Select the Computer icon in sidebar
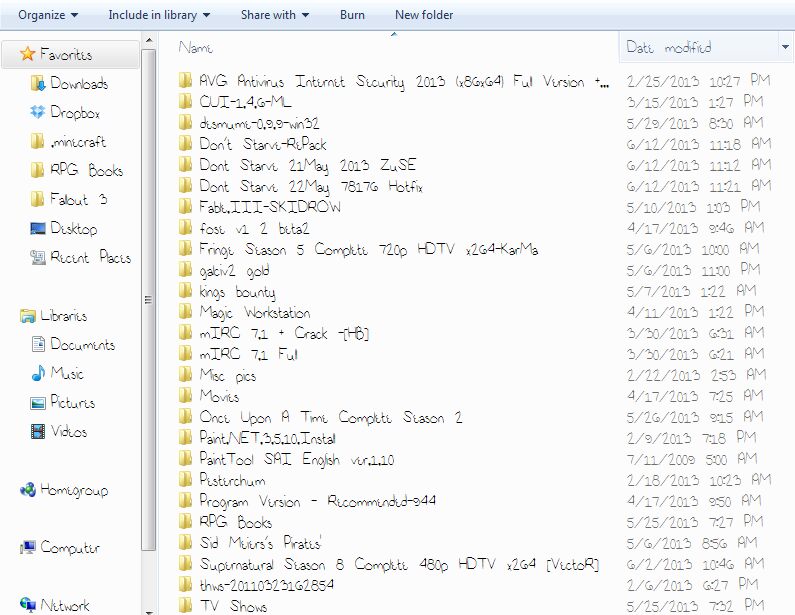The height and width of the screenshot is (615, 795). 28,548
